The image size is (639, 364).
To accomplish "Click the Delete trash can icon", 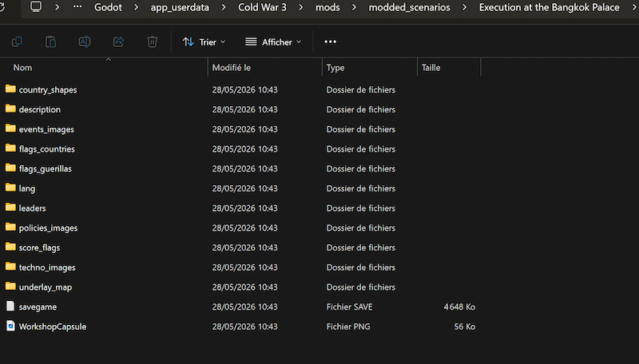I will click(x=152, y=42).
